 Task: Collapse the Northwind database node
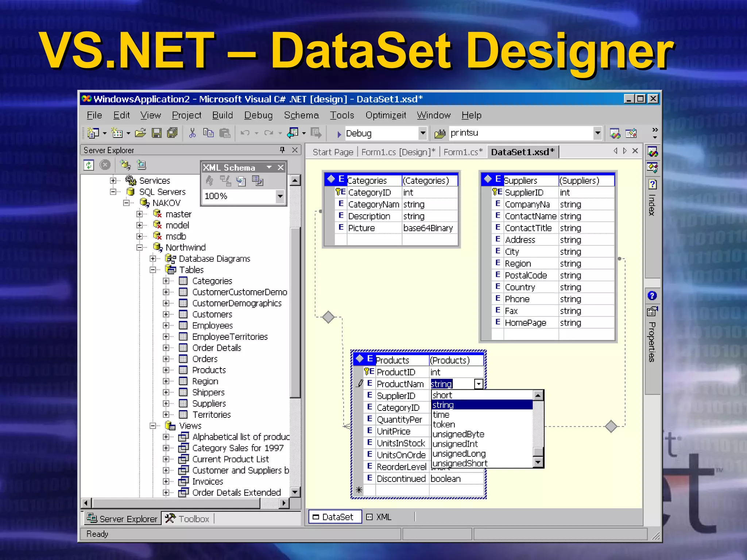[x=139, y=248]
